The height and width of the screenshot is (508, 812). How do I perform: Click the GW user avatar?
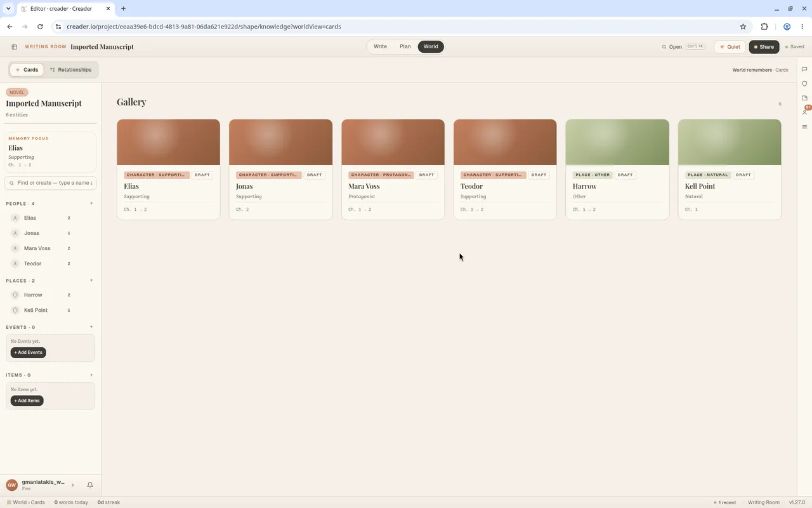[11, 485]
